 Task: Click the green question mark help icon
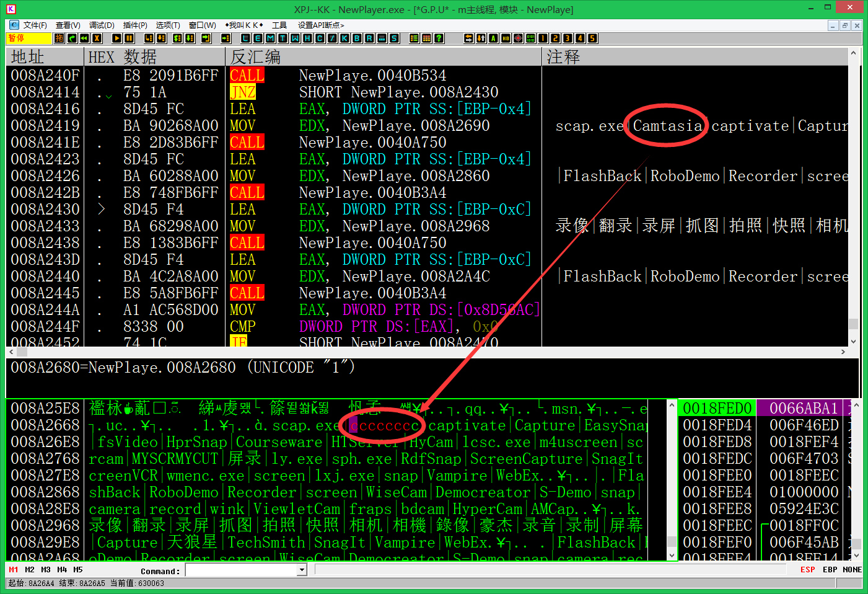click(x=439, y=38)
